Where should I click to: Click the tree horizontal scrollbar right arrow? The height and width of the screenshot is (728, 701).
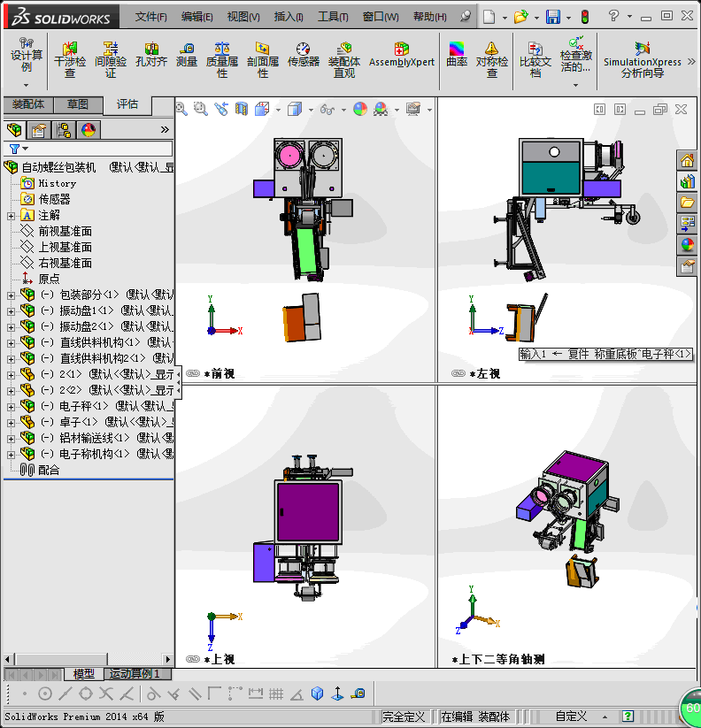(x=167, y=659)
